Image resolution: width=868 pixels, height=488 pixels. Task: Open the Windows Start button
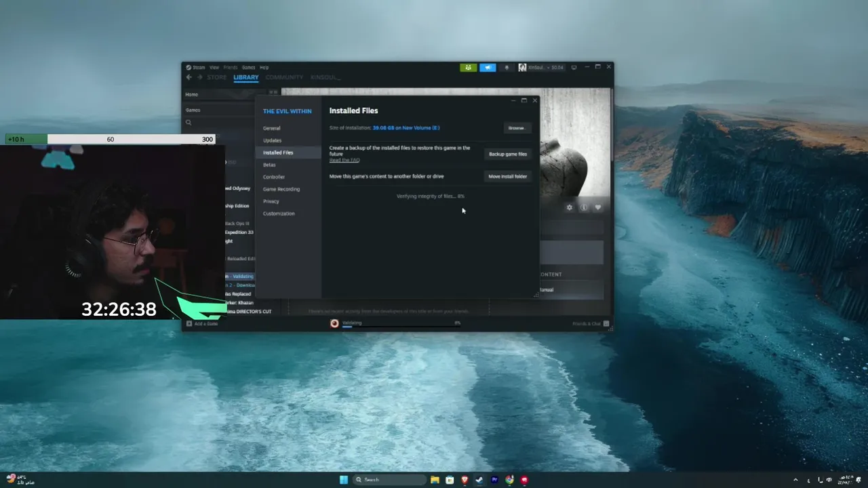(344, 480)
